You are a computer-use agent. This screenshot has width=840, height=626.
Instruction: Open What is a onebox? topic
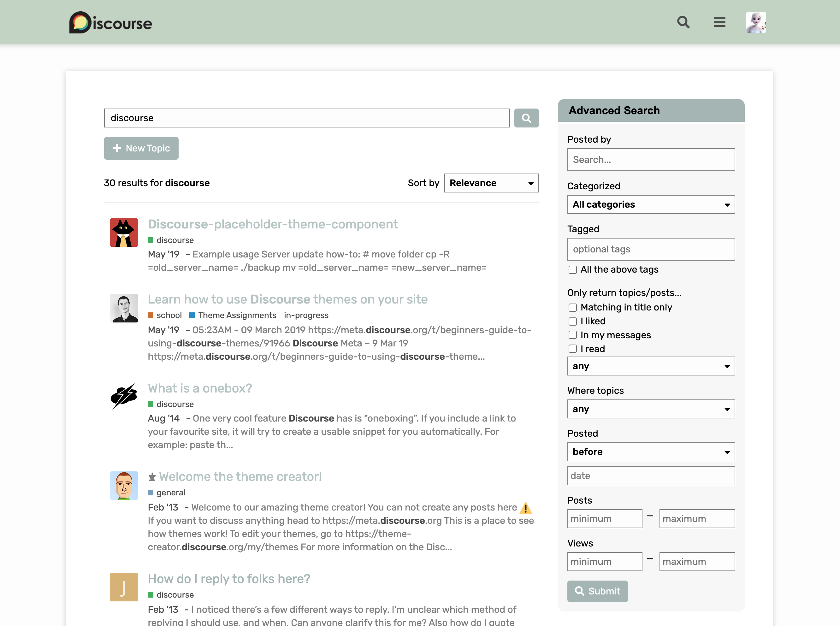click(x=200, y=388)
